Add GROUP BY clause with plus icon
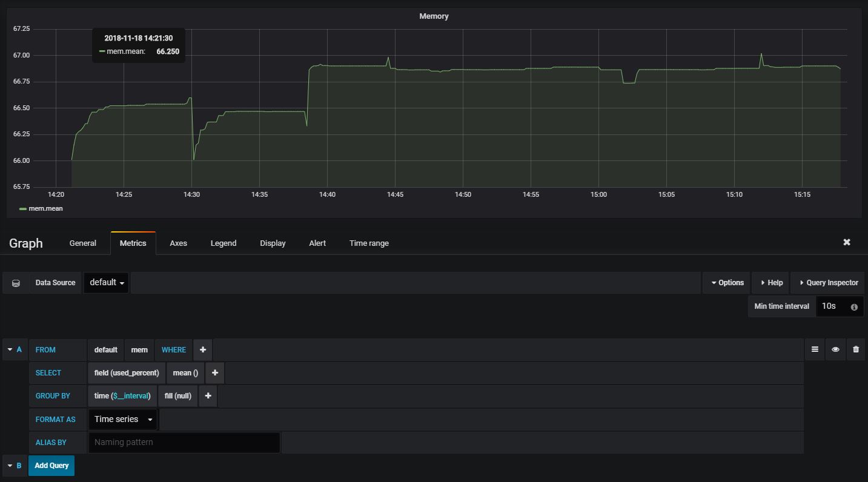The width and height of the screenshot is (868, 482). click(208, 396)
